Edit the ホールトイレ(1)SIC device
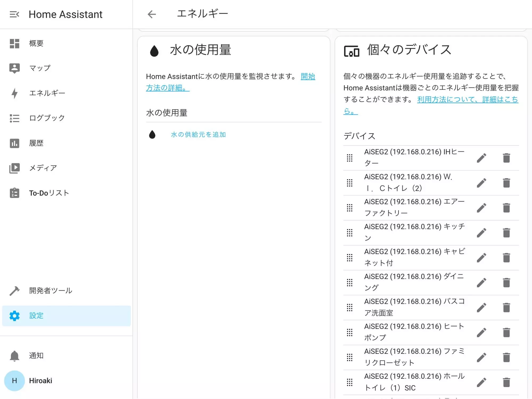 (x=481, y=382)
